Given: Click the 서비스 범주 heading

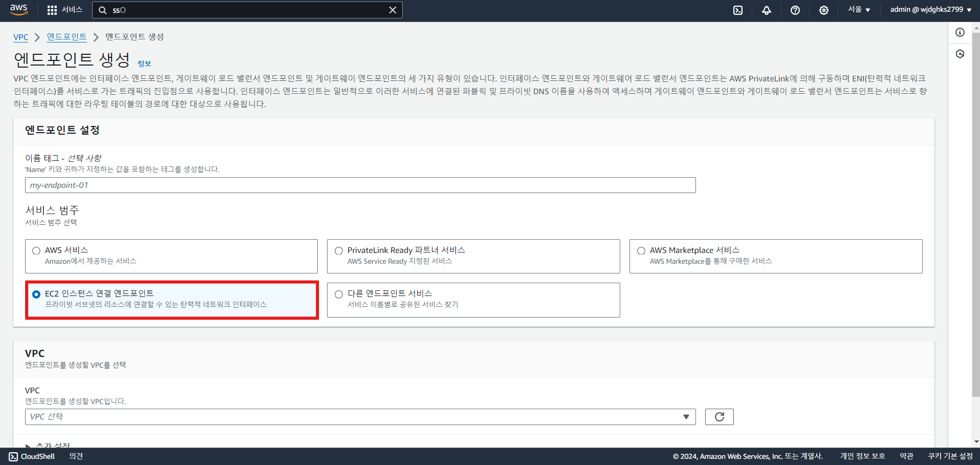Looking at the screenshot, I should pyautogui.click(x=52, y=210).
